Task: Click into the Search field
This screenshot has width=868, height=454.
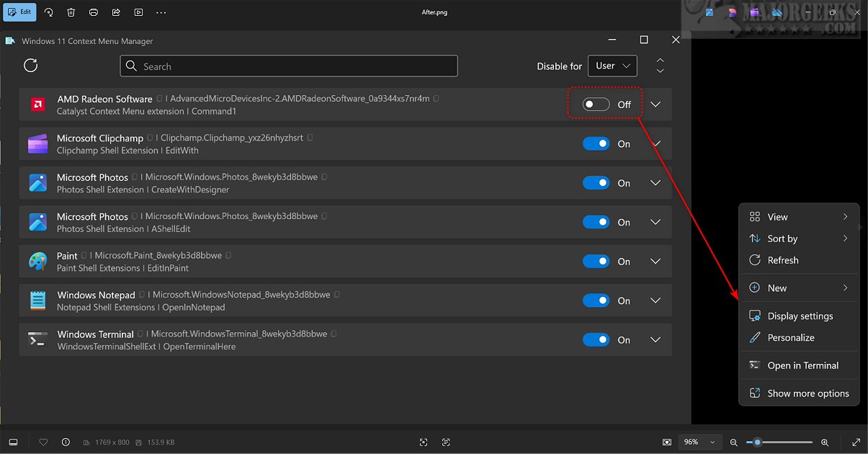Action: click(289, 66)
